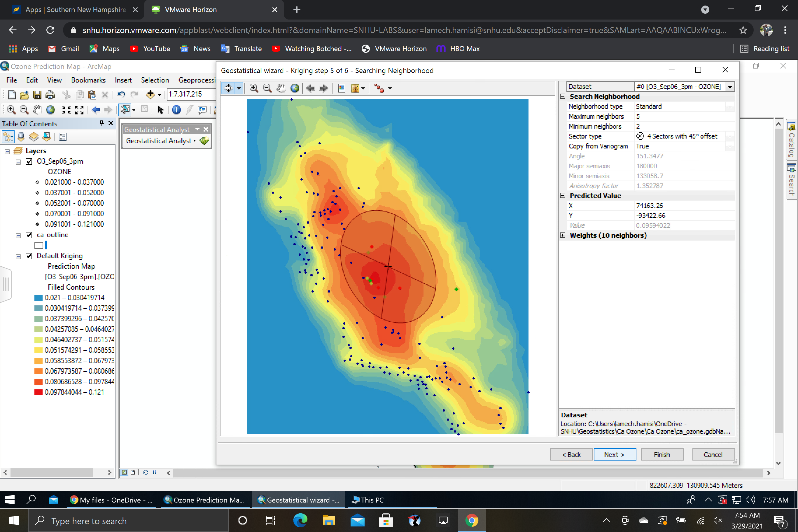798x532 pixels.
Task: Open ArcMap Insert menu
Action: pyautogui.click(x=123, y=80)
